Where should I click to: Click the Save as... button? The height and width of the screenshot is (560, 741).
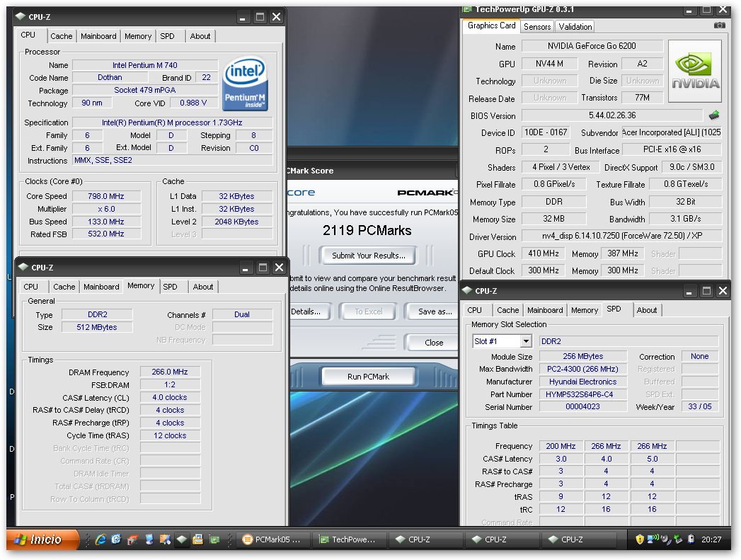point(432,312)
